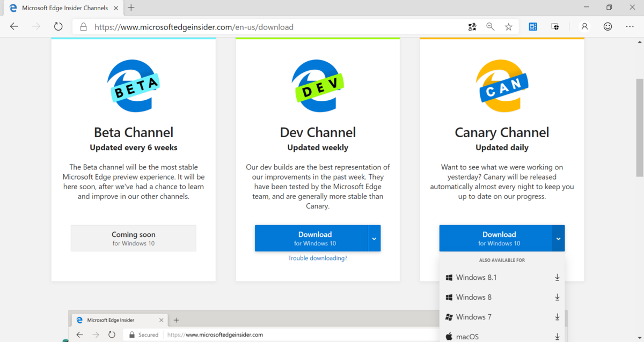Open the Settings and more ellipsis menu
Screen dimensions: 644x342
[x=630, y=26]
